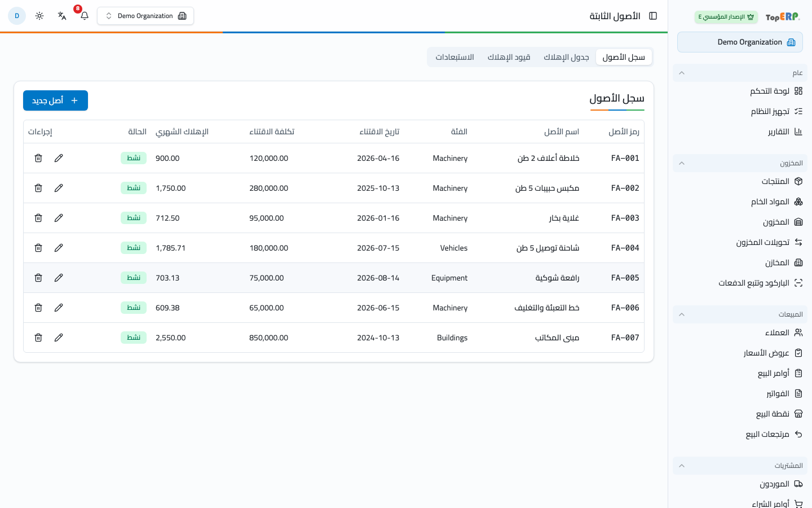Collapse the عام sidebar section
Screen dimensions: 812x508
coord(740,73)
